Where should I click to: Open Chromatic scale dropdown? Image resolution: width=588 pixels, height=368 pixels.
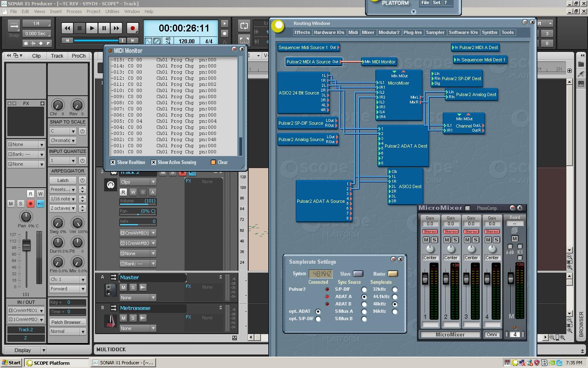pos(62,141)
